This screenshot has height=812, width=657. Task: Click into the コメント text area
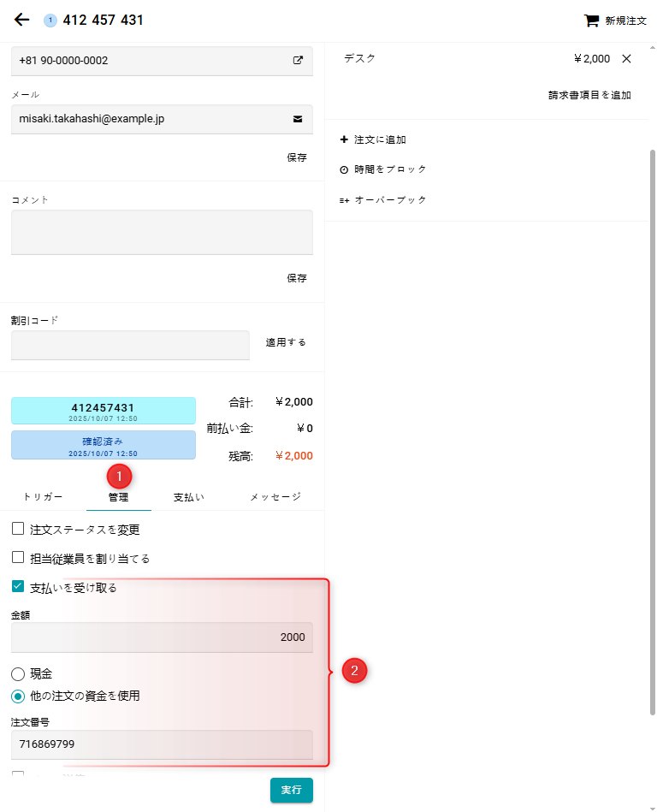click(x=162, y=232)
